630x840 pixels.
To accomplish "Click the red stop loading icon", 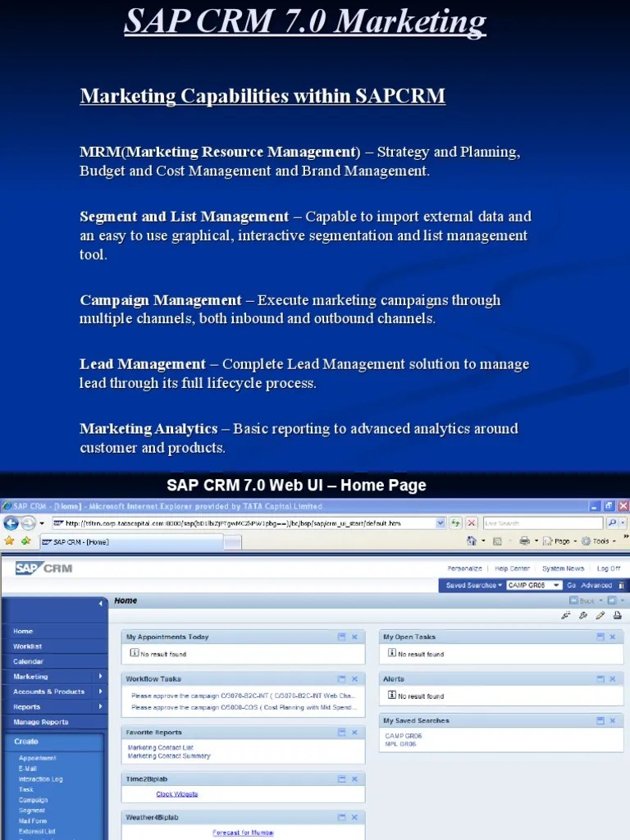I will click(x=472, y=523).
